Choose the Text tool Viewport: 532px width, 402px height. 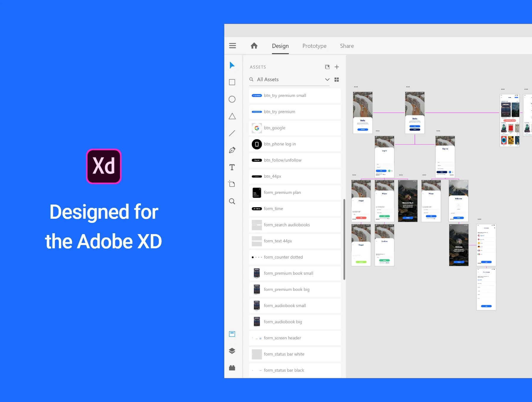[232, 167]
